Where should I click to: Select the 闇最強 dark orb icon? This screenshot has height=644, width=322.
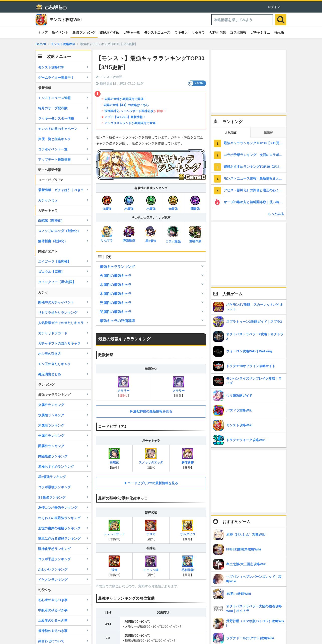point(195,200)
